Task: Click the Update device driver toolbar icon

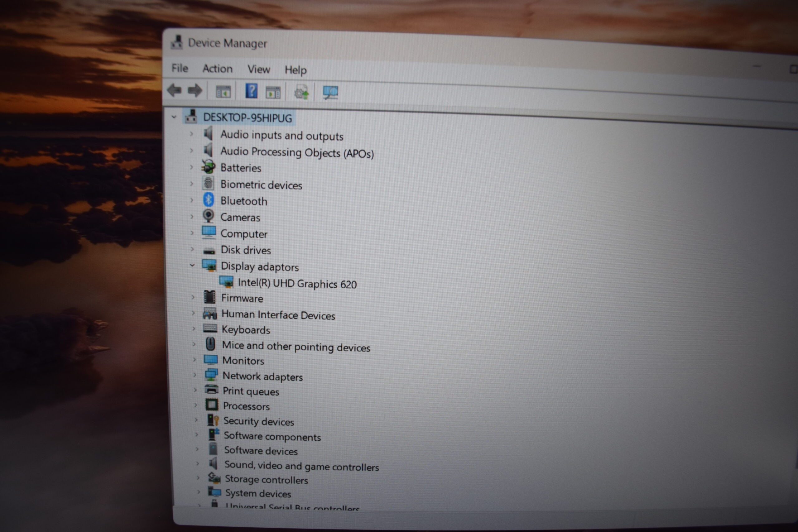Action: [x=301, y=92]
